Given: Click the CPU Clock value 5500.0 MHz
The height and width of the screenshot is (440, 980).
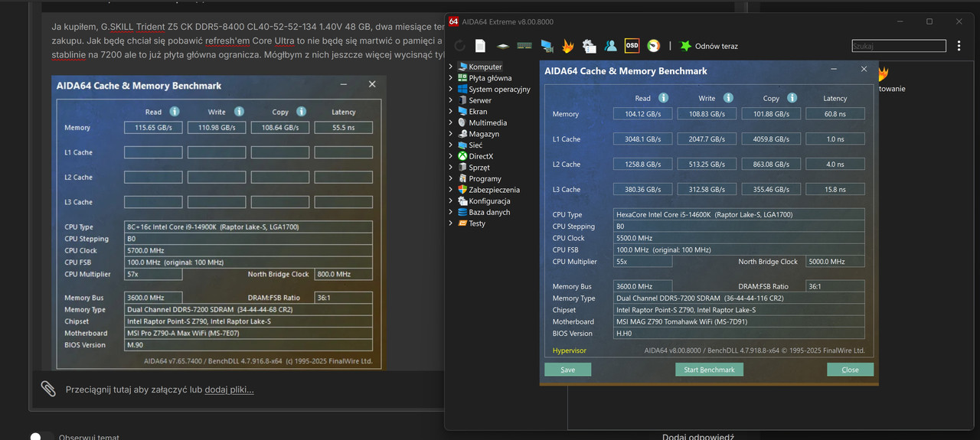Looking at the screenshot, I should click(x=739, y=238).
